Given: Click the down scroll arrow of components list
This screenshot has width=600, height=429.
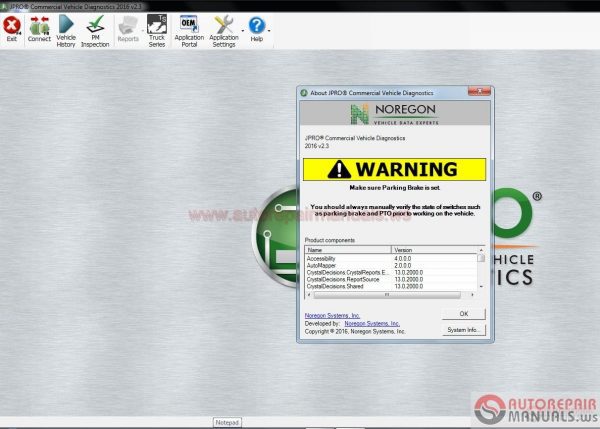Looking at the screenshot, I should click(481, 287).
